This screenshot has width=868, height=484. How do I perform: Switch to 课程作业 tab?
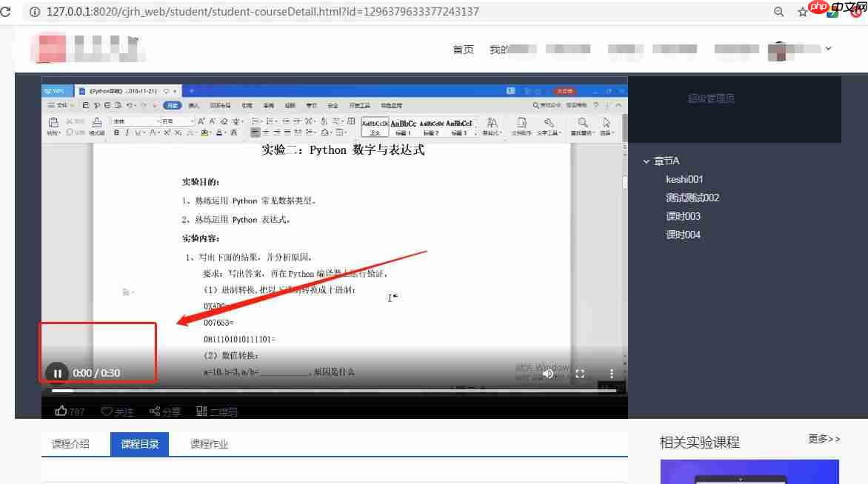coord(209,444)
